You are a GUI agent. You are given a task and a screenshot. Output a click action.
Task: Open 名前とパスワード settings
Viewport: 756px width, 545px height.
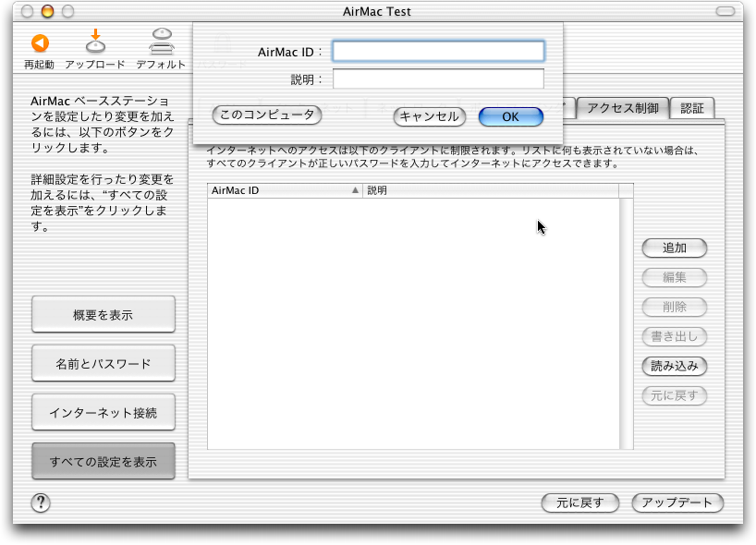tap(104, 364)
